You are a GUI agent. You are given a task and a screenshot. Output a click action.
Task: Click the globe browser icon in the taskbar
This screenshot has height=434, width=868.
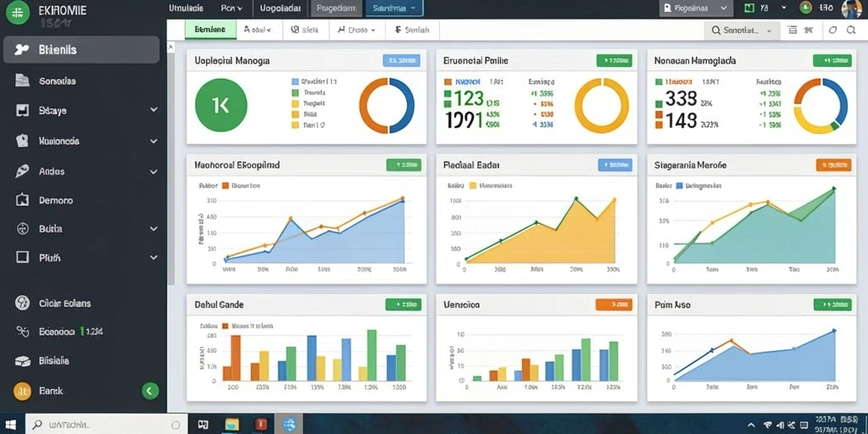289,425
